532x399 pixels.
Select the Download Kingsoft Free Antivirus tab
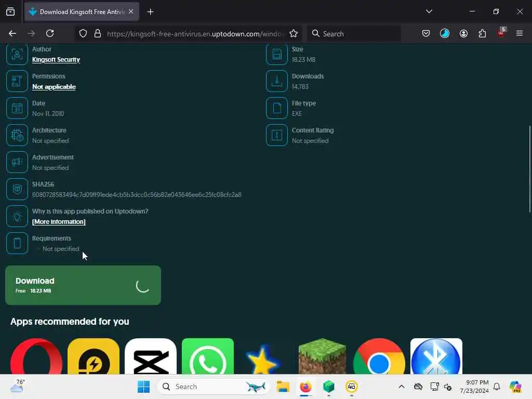click(x=82, y=11)
